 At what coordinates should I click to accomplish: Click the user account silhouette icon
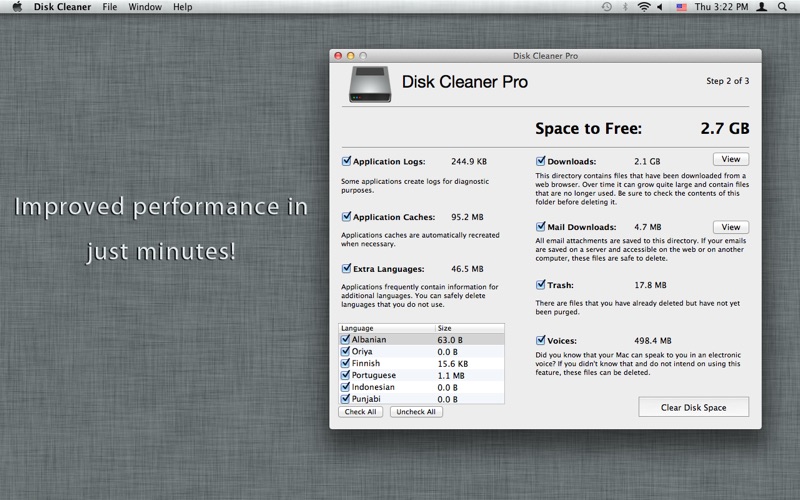tap(762, 7)
